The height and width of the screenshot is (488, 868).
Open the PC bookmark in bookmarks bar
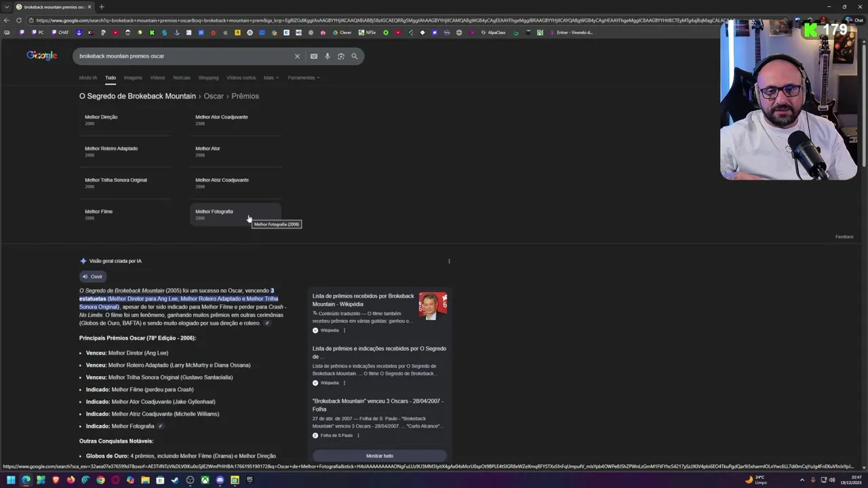click(38, 33)
